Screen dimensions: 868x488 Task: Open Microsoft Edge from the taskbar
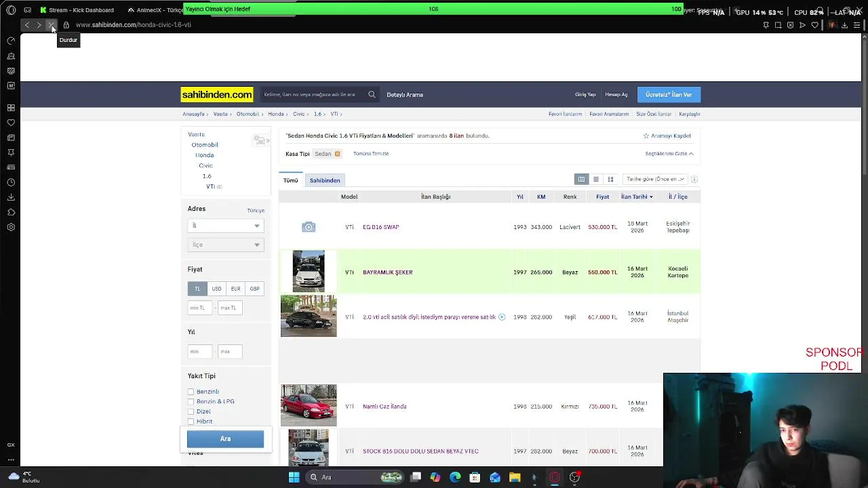(x=455, y=477)
